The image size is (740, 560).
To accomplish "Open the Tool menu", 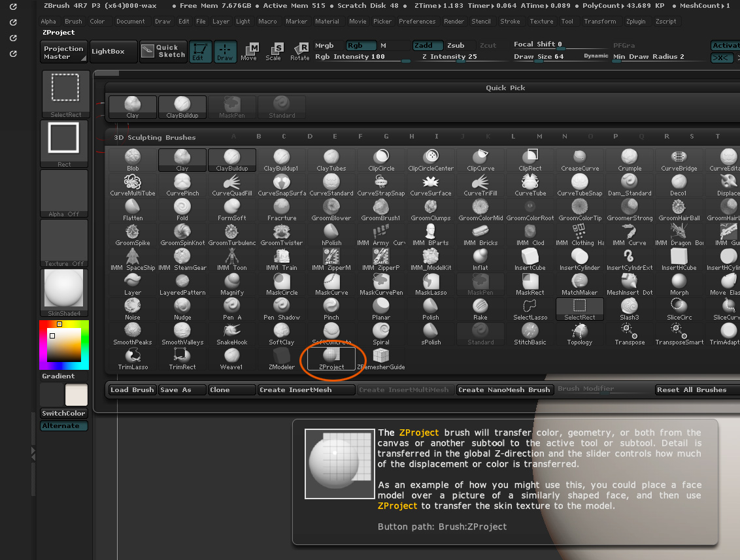I will click(x=567, y=21).
